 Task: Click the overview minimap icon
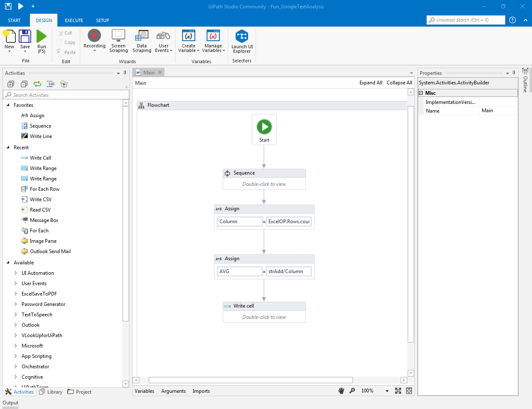tap(409, 391)
